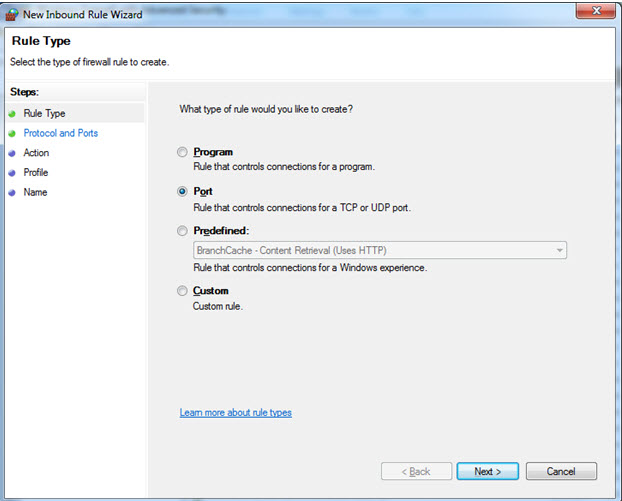Close the New Inbound Rule Wizard window

[596, 11]
